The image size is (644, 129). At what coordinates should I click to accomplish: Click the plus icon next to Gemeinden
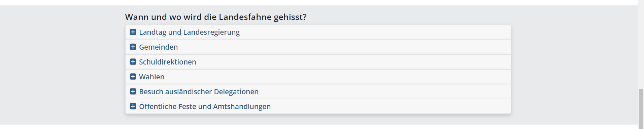[133, 47]
